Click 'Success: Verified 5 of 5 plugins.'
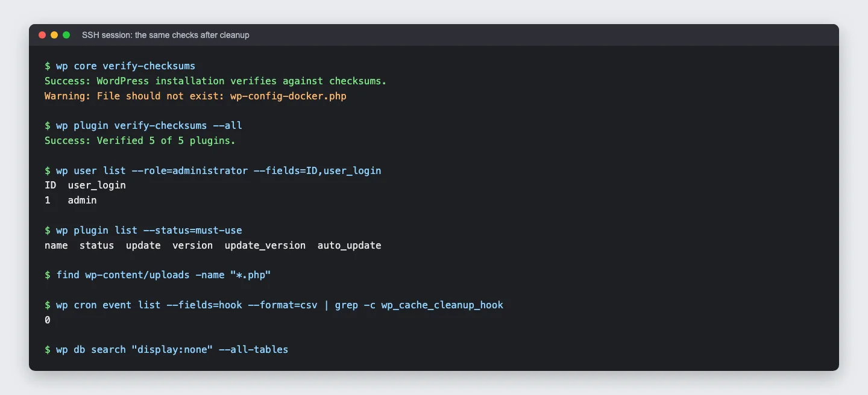 140,141
